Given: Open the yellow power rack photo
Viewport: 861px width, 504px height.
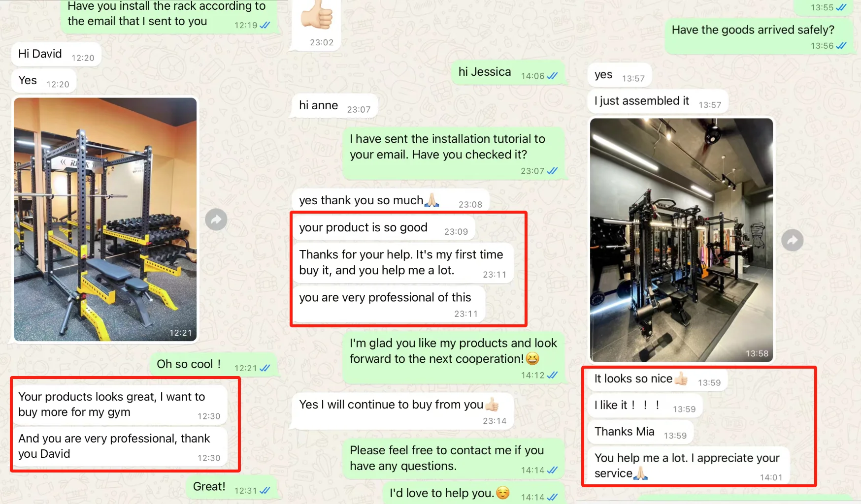Looking at the screenshot, I should (105, 219).
